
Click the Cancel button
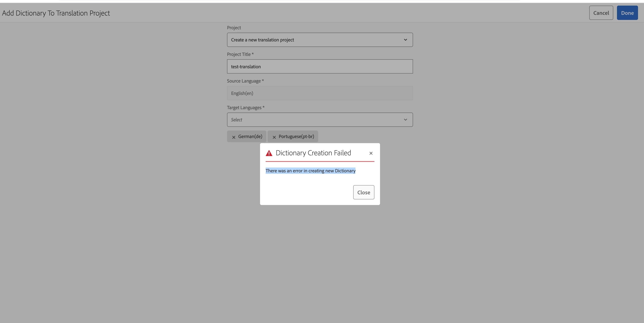[x=601, y=13]
